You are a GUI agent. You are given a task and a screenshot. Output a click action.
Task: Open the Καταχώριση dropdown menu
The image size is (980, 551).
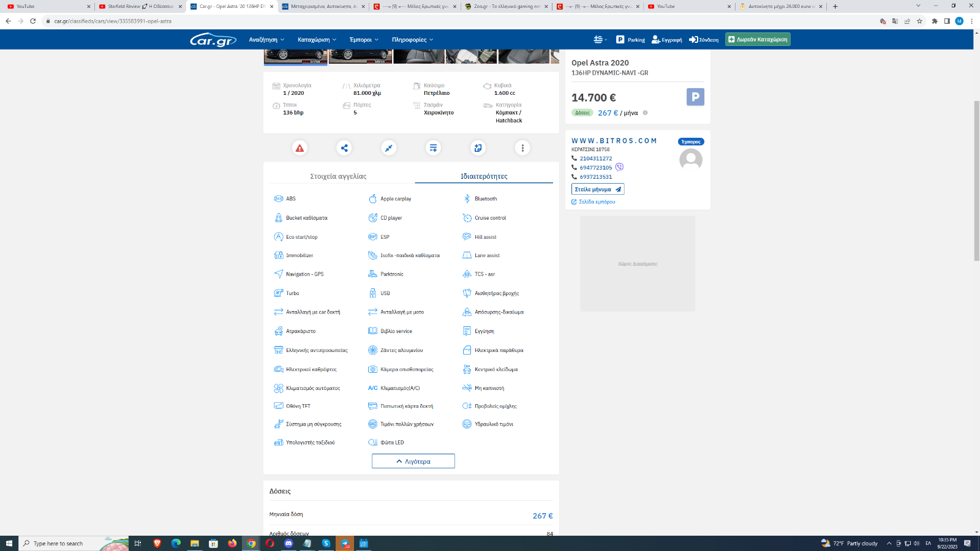point(317,40)
